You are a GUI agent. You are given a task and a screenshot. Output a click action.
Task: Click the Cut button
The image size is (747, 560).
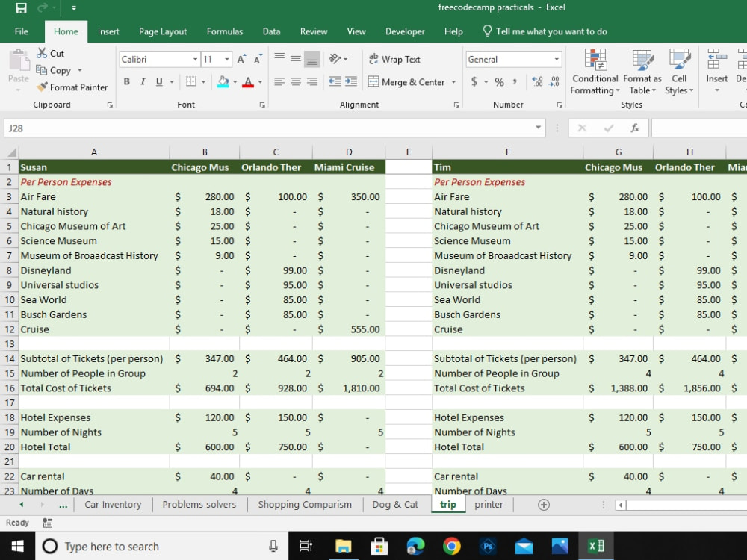51,53
